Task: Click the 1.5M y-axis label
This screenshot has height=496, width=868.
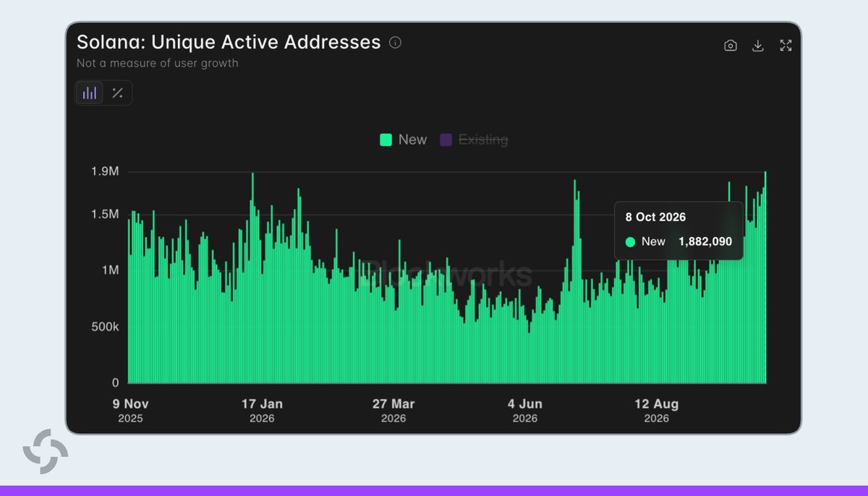Action: 105,214
